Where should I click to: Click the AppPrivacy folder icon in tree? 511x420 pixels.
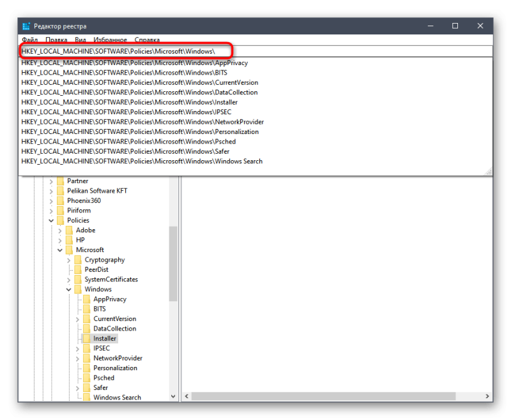click(87, 299)
